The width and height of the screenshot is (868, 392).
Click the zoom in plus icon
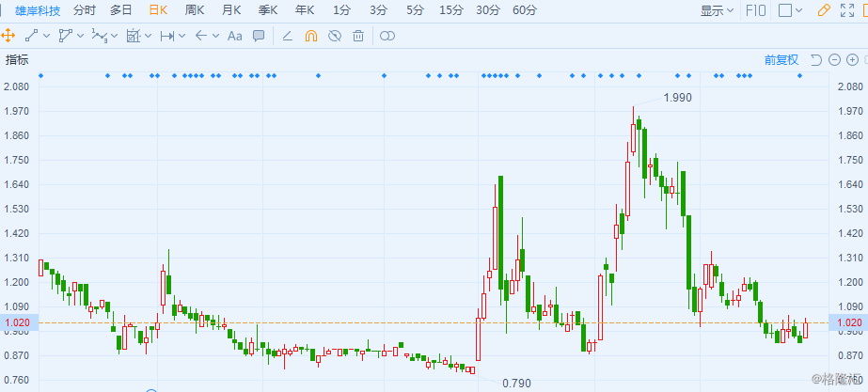coord(851,60)
